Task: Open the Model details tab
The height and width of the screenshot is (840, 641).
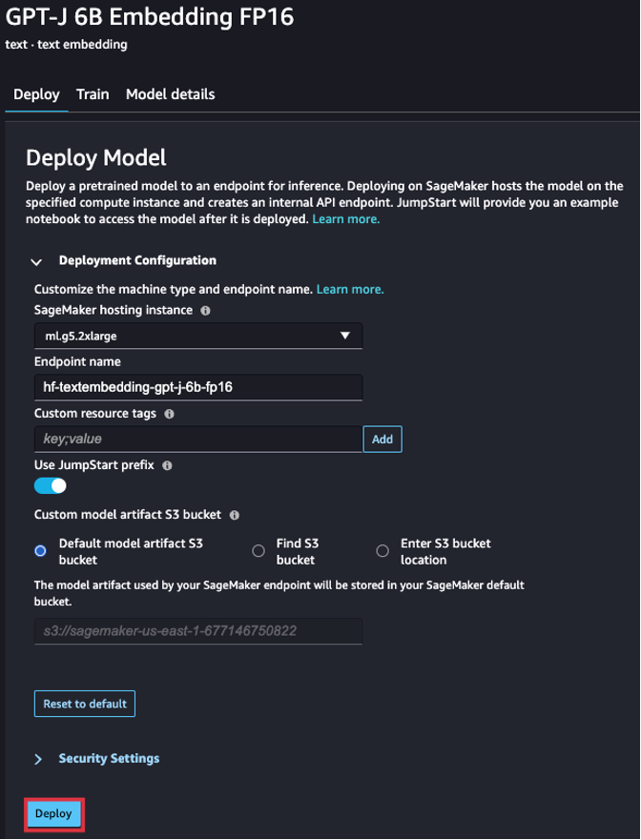Action: coord(171,94)
